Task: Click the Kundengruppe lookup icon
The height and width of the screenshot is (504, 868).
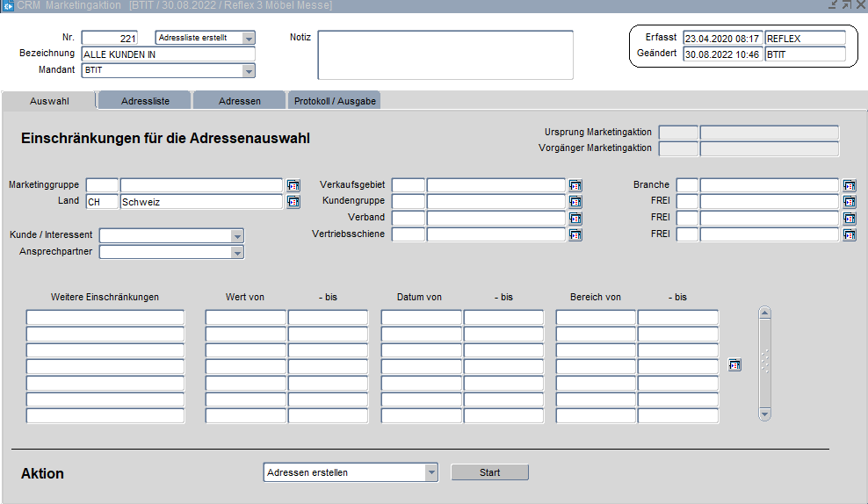Action: point(575,202)
